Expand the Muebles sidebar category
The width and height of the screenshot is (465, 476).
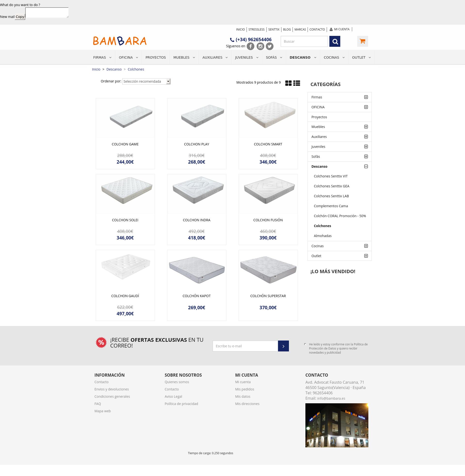[x=366, y=127]
